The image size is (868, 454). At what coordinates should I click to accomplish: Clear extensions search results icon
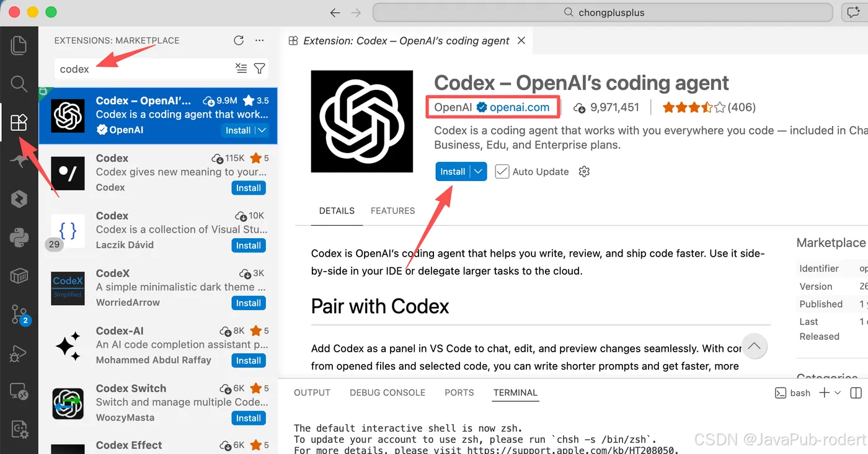coord(242,69)
